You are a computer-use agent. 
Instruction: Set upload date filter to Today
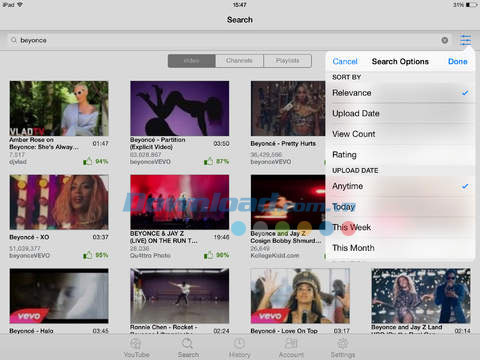[400, 207]
